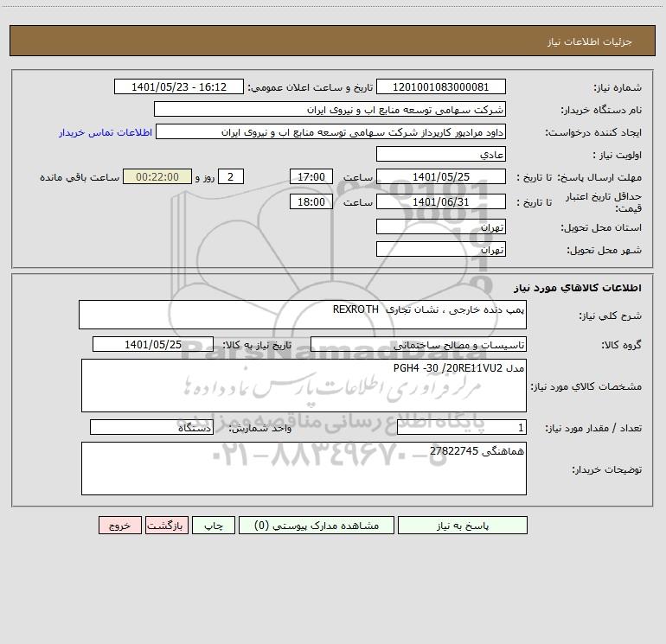Click the ساعت باقی مانده text
666x644 pixels.
coord(80,177)
